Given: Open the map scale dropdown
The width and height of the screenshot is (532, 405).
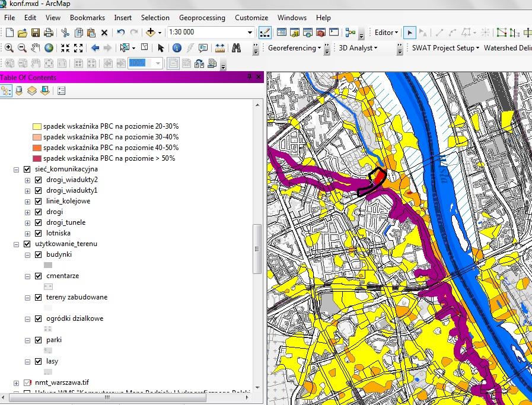Looking at the screenshot, I should click(x=250, y=33).
